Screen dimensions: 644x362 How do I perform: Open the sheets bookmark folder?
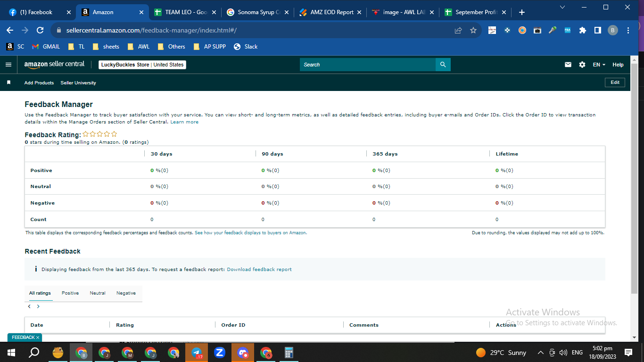(106, 47)
